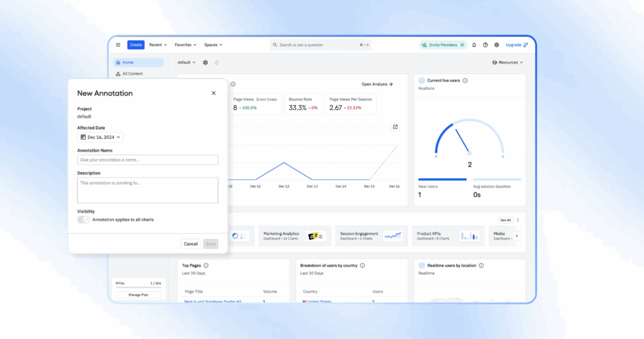Expand the Favorites menu
The width and height of the screenshot is (644, 339).
pyautogui.click(x=186, y=45)
